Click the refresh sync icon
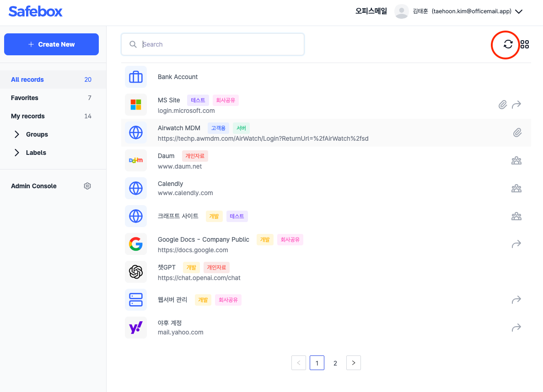 tap(508, 44)
